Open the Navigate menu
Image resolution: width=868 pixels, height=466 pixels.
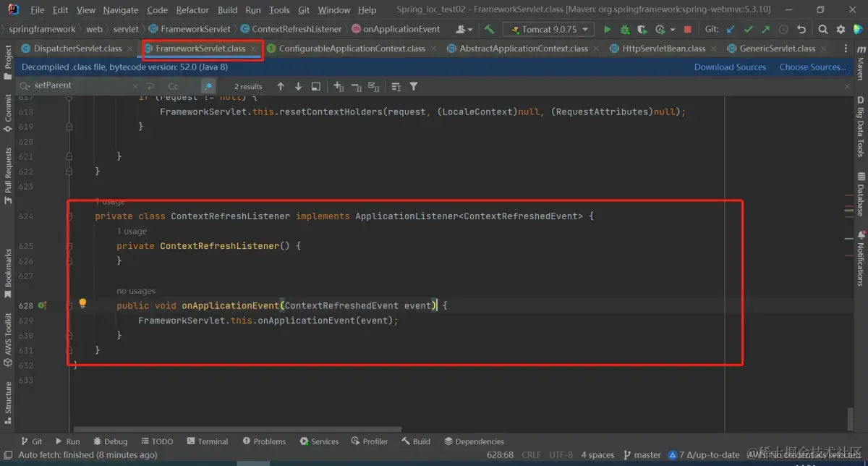tap(121, 10)
